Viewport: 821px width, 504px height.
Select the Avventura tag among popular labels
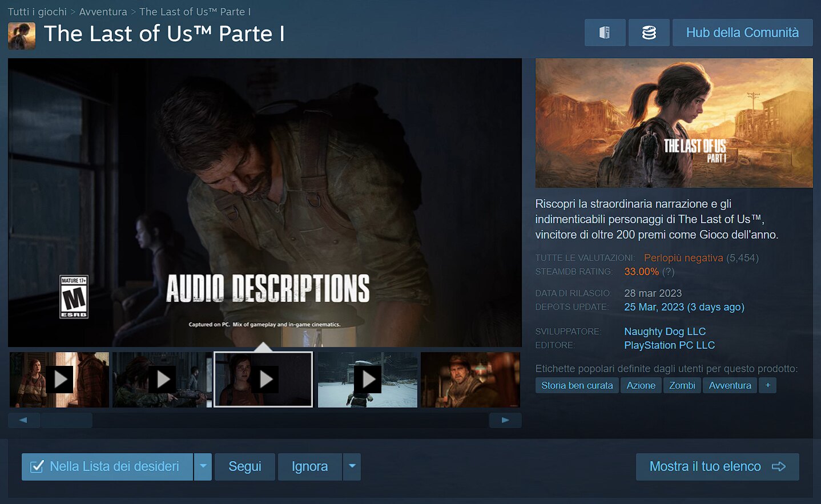pyautogui.click(x=730, y=385)
